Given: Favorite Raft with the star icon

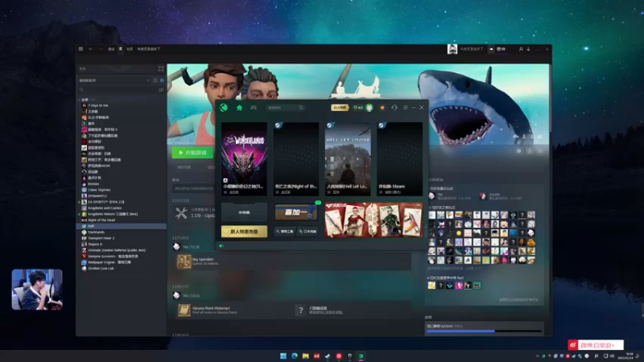Looking at the screenshot, I should [540, 151].
